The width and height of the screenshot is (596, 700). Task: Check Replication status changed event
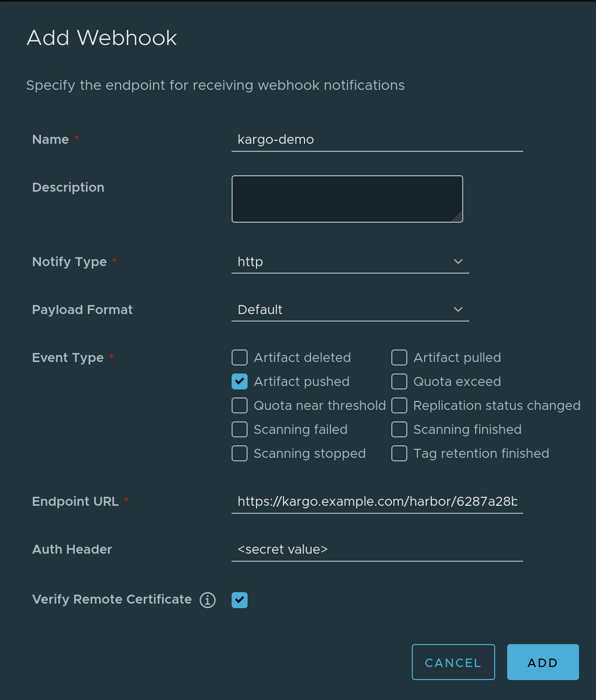coord(399,405)
